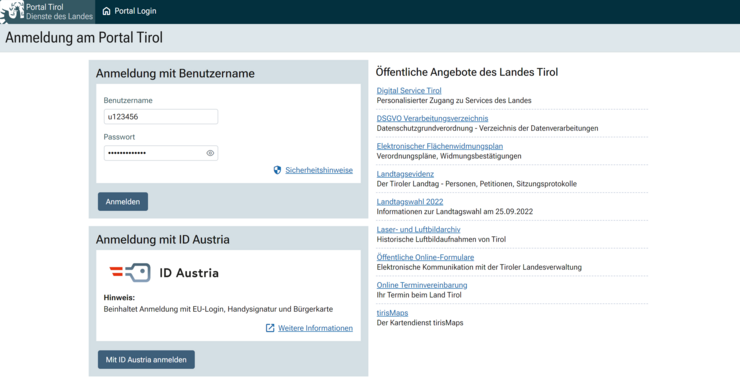Image resolution: width=740 pixels, height=383 pixels.
Task: Click the Anmelden button
Action: click(x=123, y=201)
